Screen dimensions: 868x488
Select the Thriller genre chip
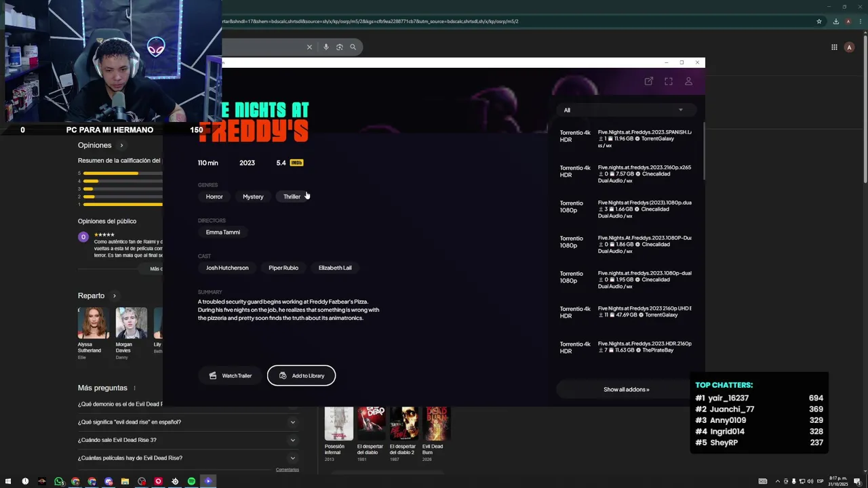tap(292, 197)
